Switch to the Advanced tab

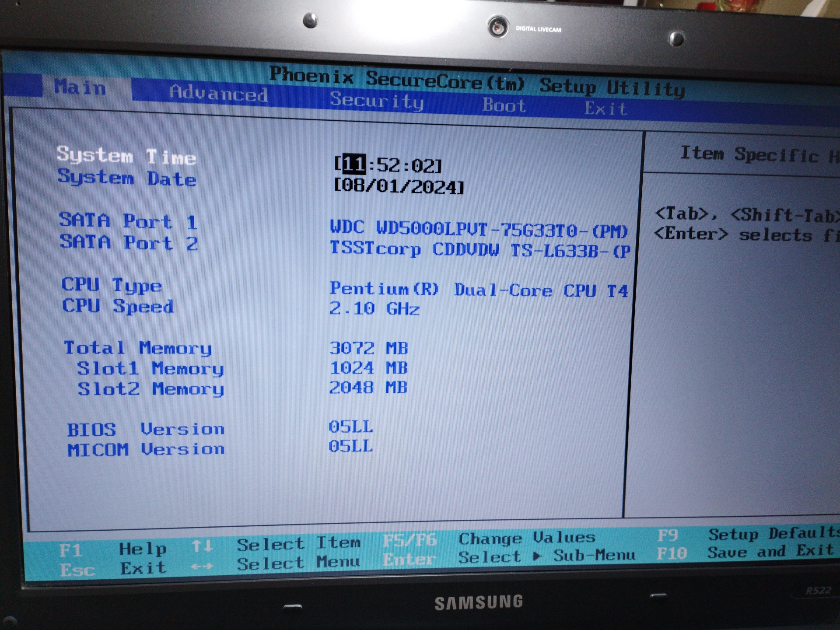[219, 93]
